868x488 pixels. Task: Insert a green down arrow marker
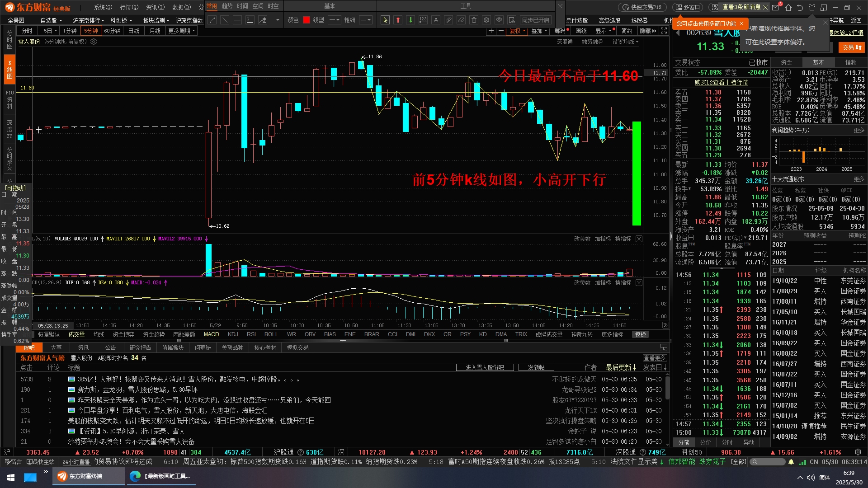[x=410, y=20]
